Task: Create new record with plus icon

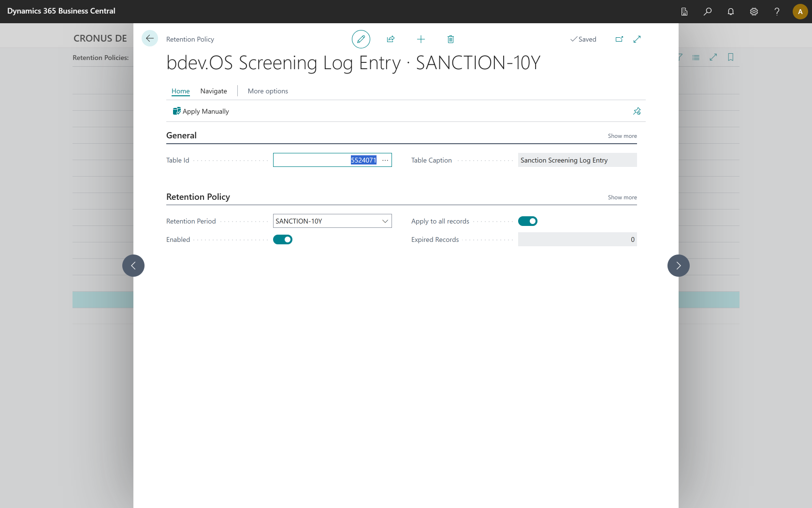Action: [x=421, y=39]
